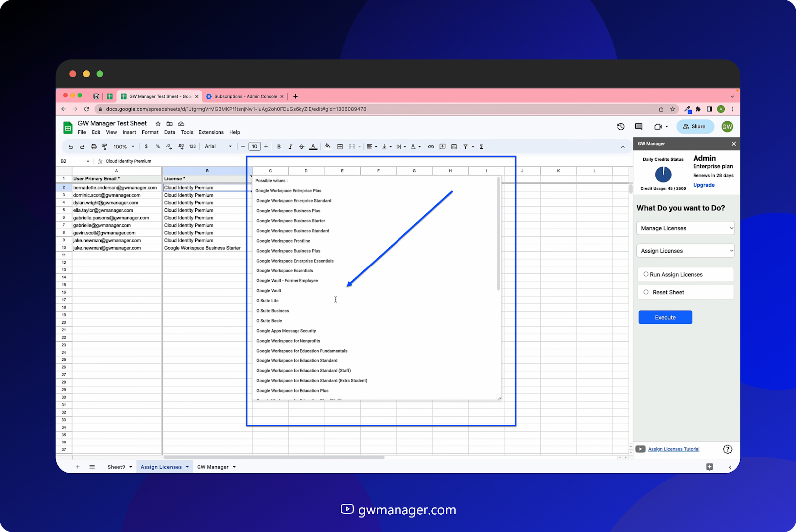Format as currency with the dollar icon
796x532 pixels.
click(x=146, y=147)
